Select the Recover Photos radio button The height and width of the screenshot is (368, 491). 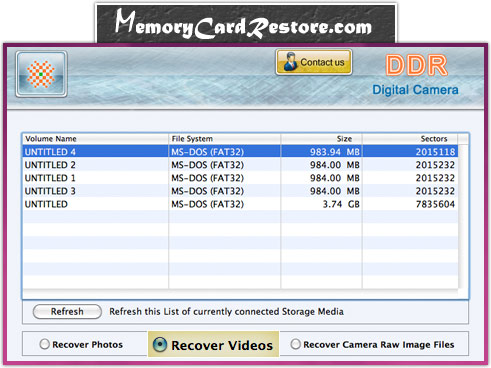tap(44, 344)
